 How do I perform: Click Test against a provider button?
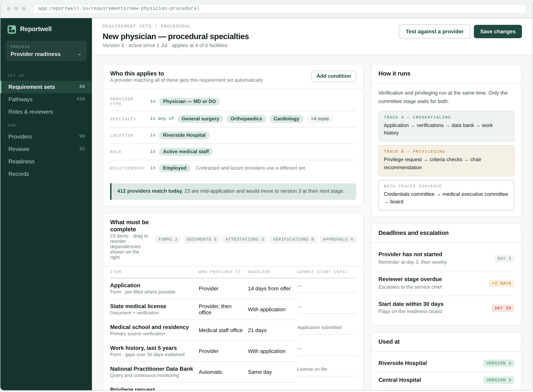tap(434, 32)
